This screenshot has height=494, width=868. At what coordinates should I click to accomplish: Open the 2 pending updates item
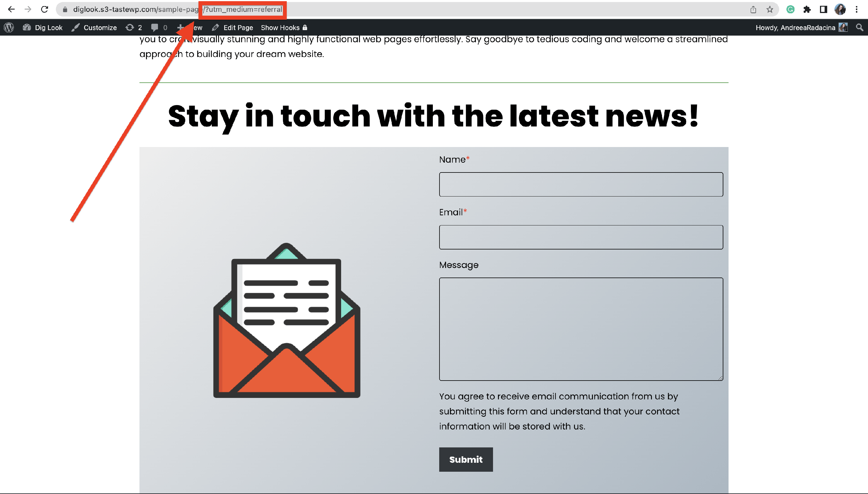point(134,27)
